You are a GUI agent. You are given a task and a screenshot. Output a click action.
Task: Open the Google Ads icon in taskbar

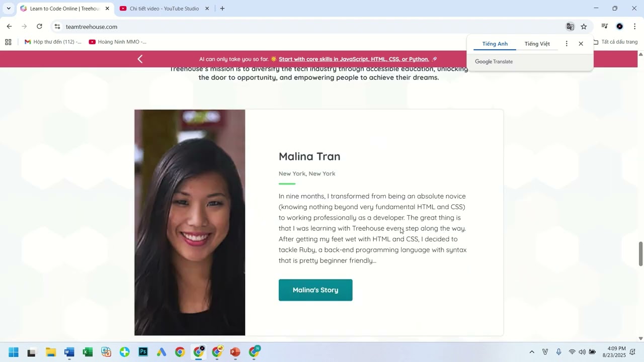(x=162, y=352)
